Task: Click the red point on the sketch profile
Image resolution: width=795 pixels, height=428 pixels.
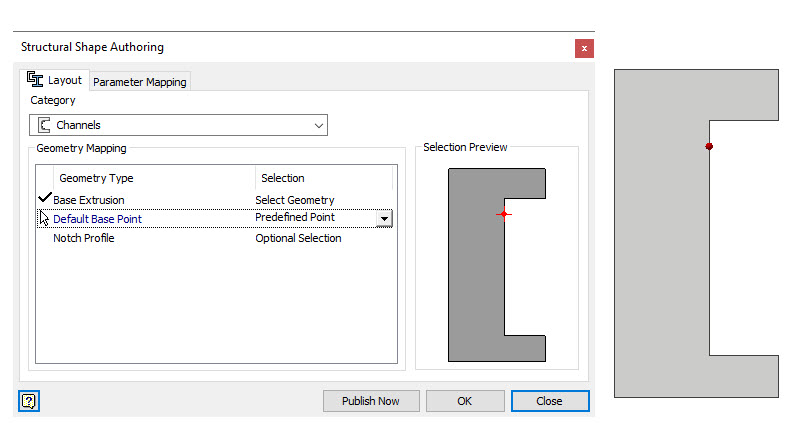Action: pos(709,147)
